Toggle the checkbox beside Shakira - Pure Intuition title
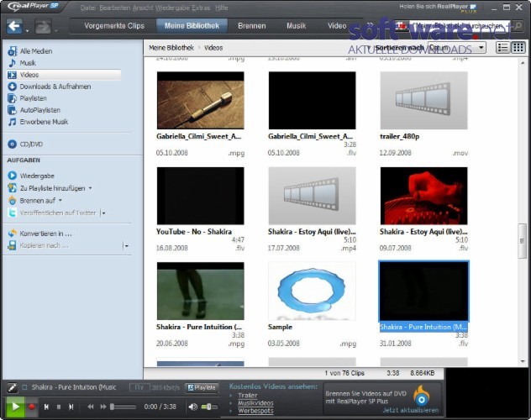531x420 pixels. 24,387
